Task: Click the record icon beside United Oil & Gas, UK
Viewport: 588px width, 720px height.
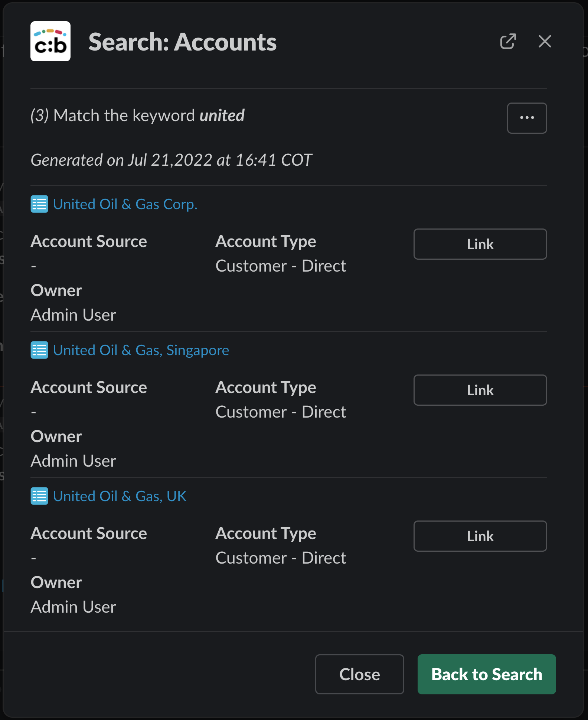Action: [39, 496]
